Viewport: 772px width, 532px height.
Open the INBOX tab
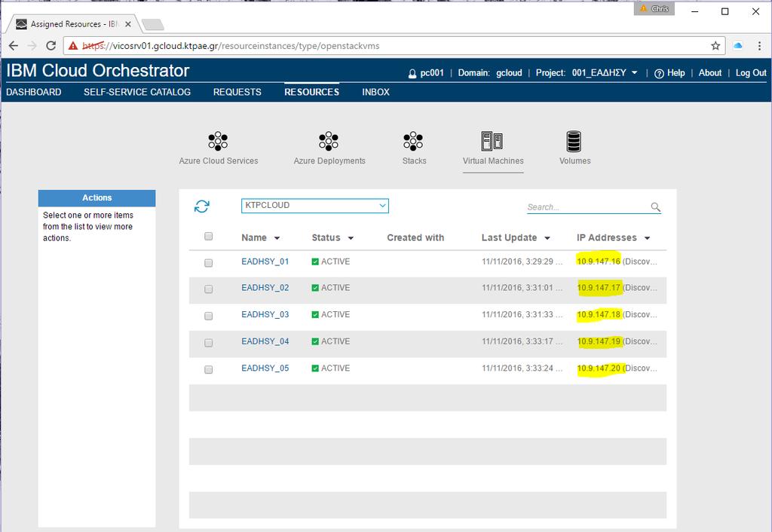(x=375, y=92)
